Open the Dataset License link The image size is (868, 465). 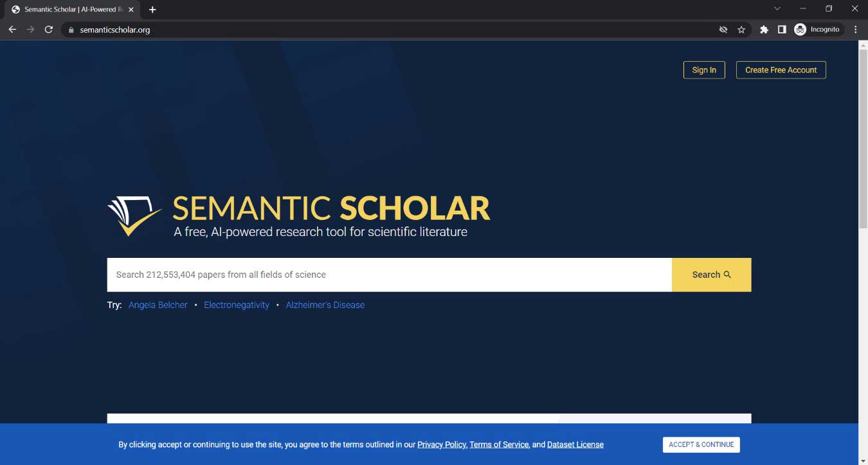tap(575, 444)
